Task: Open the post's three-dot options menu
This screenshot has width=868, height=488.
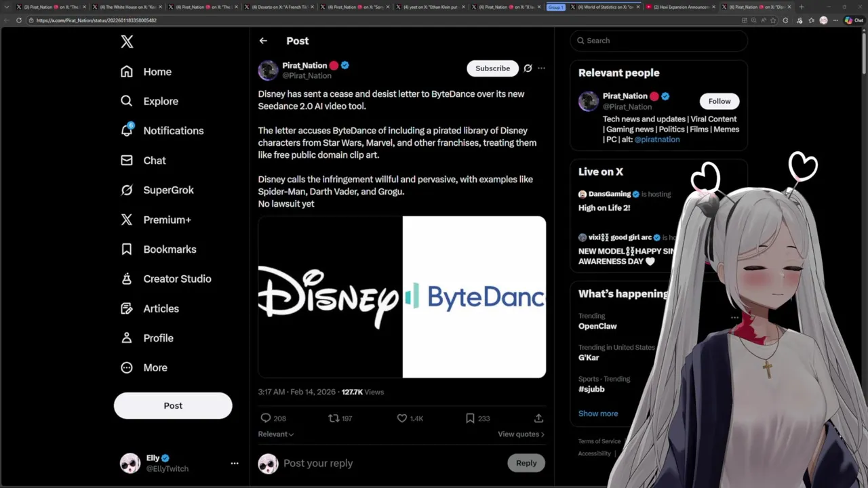Action: click(541, 68)
